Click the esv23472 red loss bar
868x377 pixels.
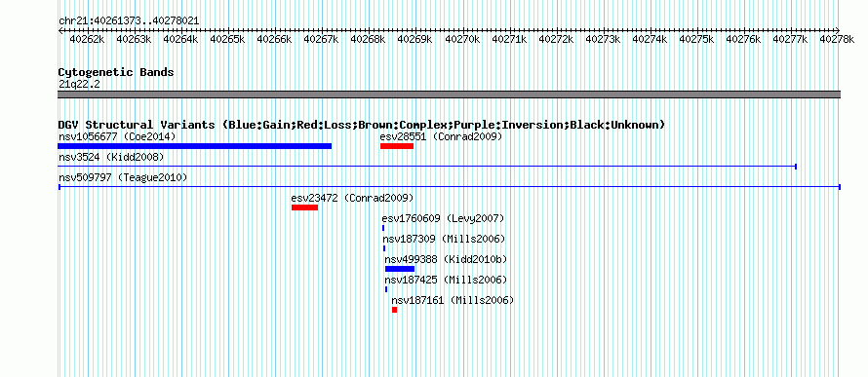(304, 207)
